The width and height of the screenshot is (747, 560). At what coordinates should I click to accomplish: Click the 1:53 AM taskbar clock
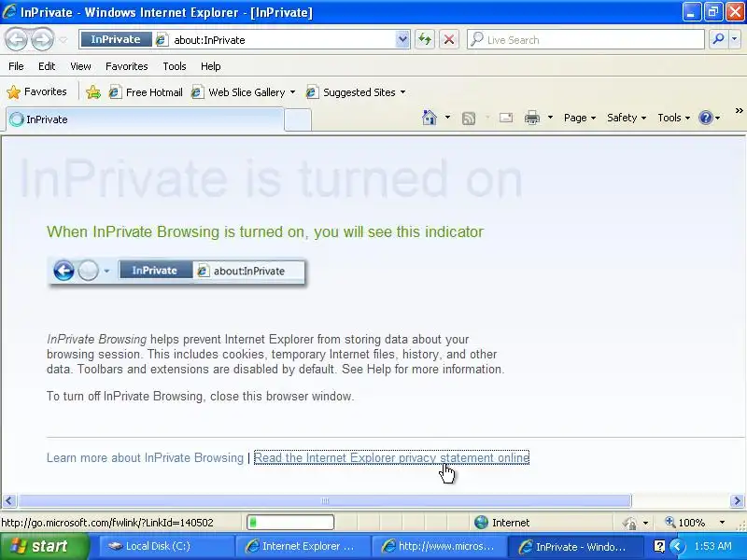pos(712,546)
